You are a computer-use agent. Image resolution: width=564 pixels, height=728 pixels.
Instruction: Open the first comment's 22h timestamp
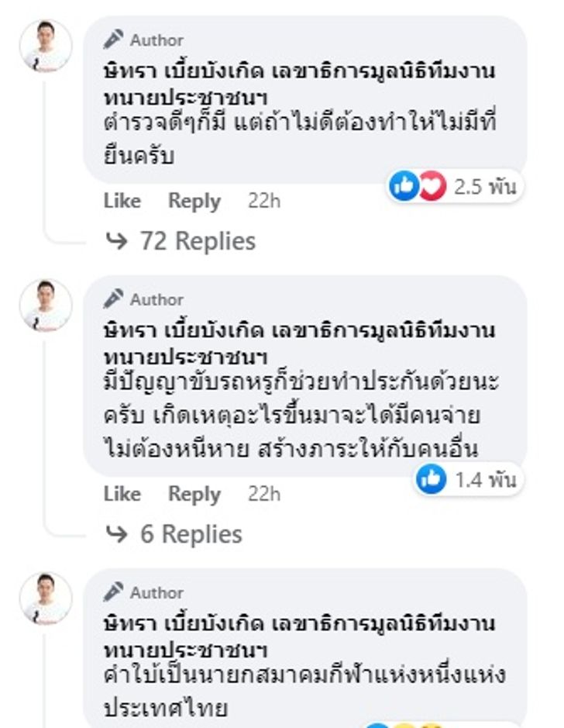264,201
